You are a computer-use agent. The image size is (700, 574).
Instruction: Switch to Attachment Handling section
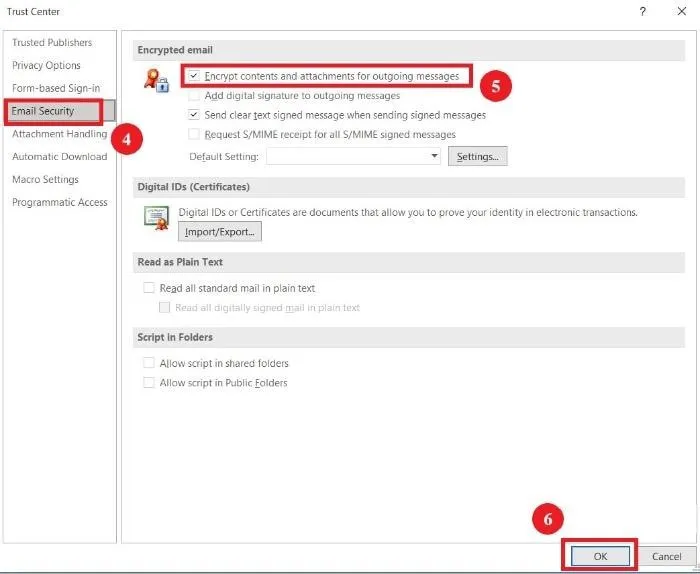(x=59, y=134)
